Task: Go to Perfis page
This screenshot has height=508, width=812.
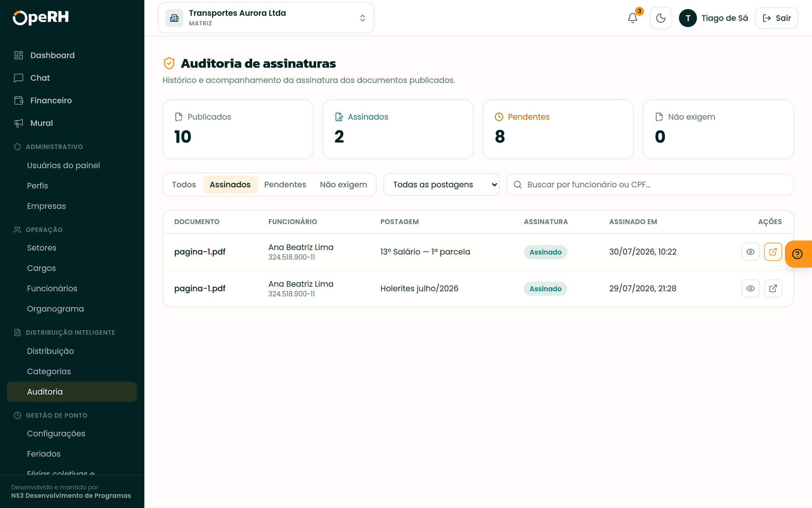Action: (x=72, y=186)
